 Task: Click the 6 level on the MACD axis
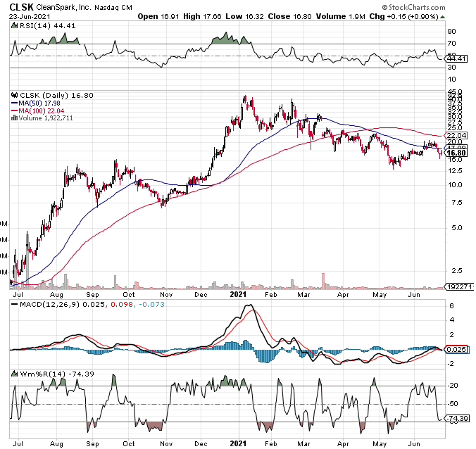point(451,306)
